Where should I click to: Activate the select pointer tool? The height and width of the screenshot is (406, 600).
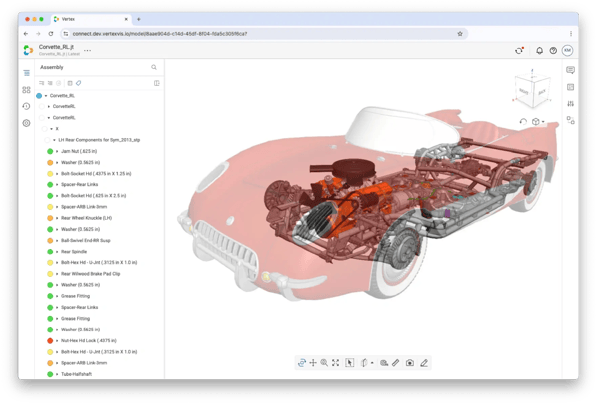pyautogui.click(x=349, y=362)
